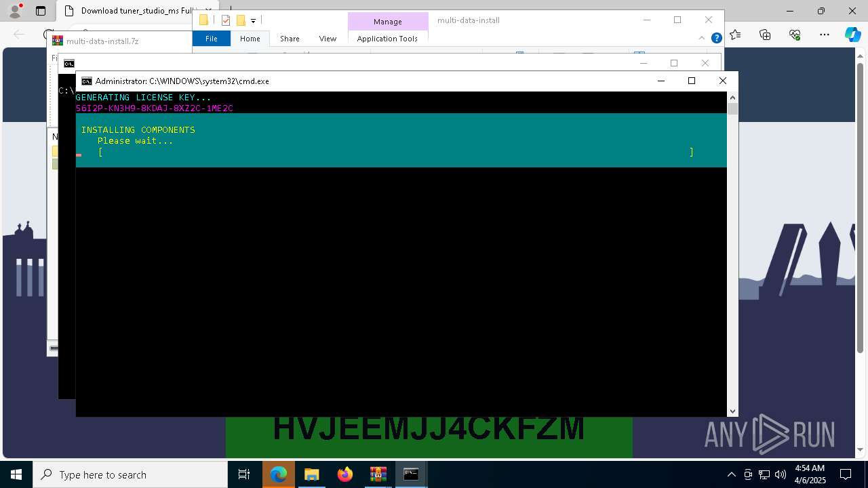This screenshot has height=488, width=868.
Task: Open Edge Settings and more menu
Action: (x=825, y=35)
